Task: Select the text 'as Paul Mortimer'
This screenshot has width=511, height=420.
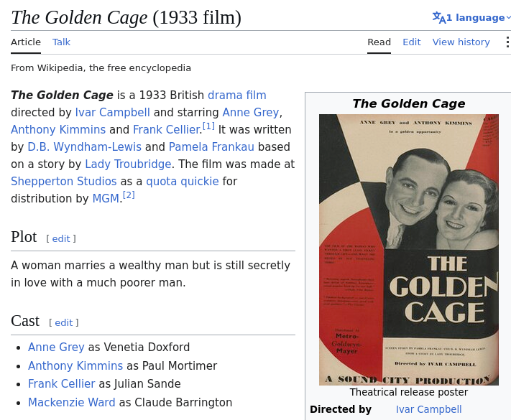Action: [172, 365]
